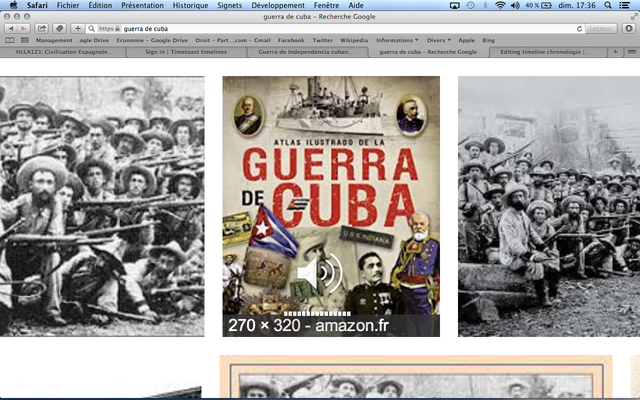Click the address field containing guerra de cuba
Screen dimensions: 640x400
coord(335,29)
